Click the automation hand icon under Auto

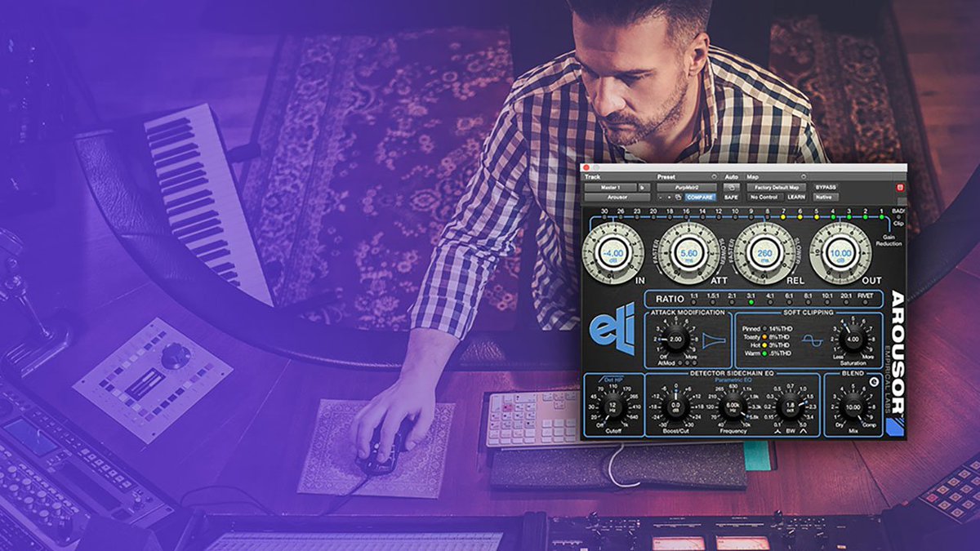732,187
